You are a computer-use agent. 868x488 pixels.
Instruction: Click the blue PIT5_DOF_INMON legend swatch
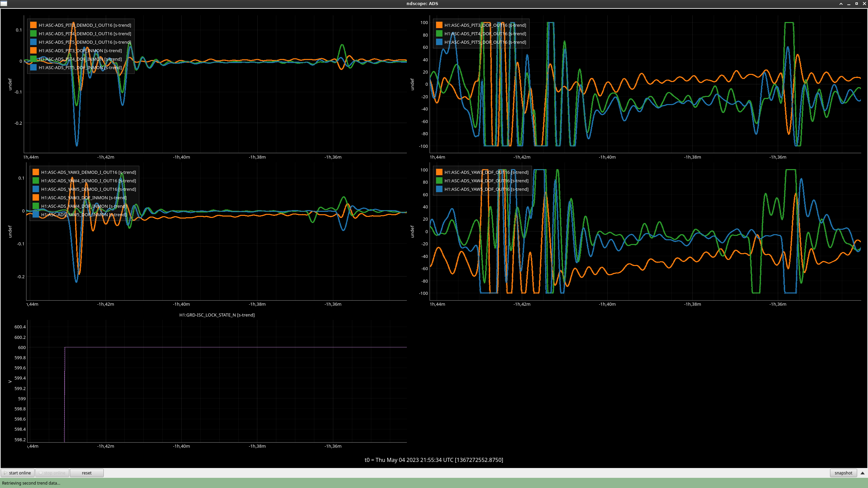pos(33,67)
